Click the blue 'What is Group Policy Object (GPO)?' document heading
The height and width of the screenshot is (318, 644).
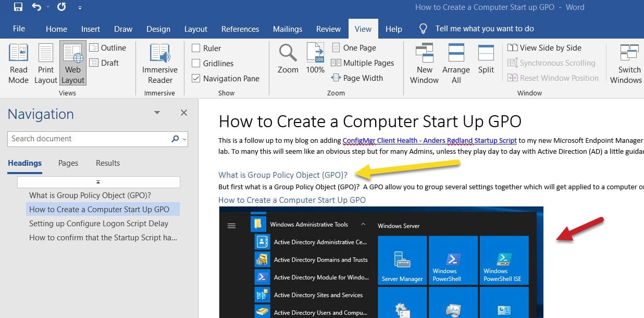click(283, 175)
